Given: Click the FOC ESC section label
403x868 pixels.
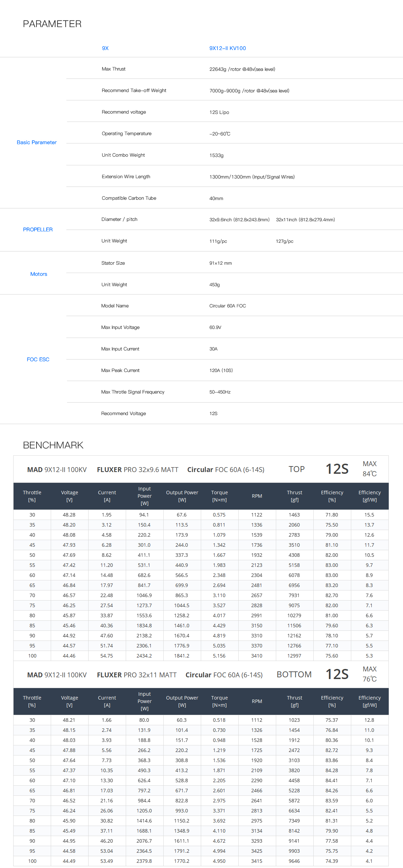Looking at the screenshot, I should pyautogui.click(x=38, y=359).
